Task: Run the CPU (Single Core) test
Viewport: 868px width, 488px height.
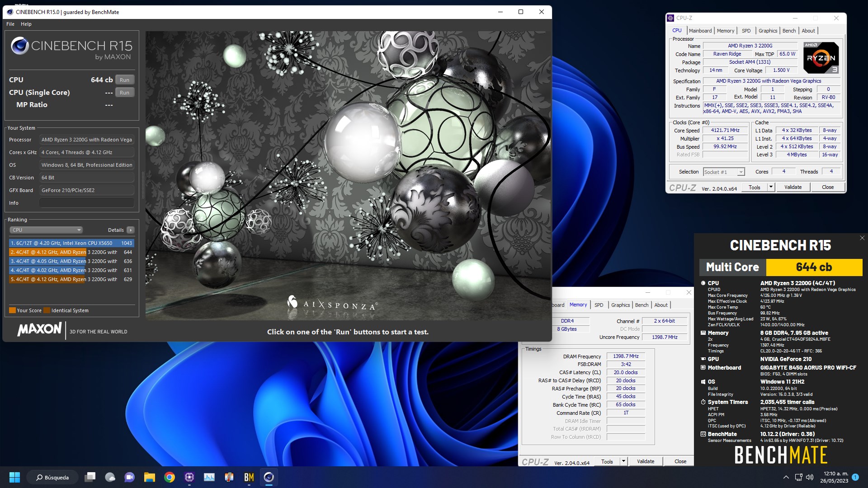Action: click(x=125, y=92)
